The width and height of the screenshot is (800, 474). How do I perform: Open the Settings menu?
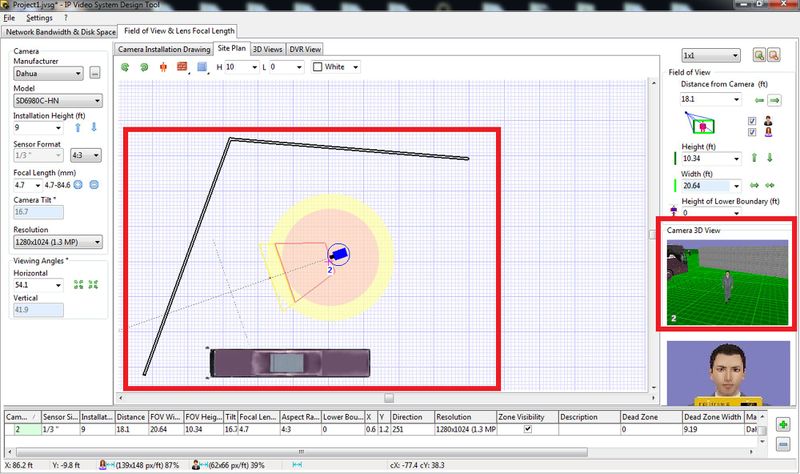click(40, 18)
